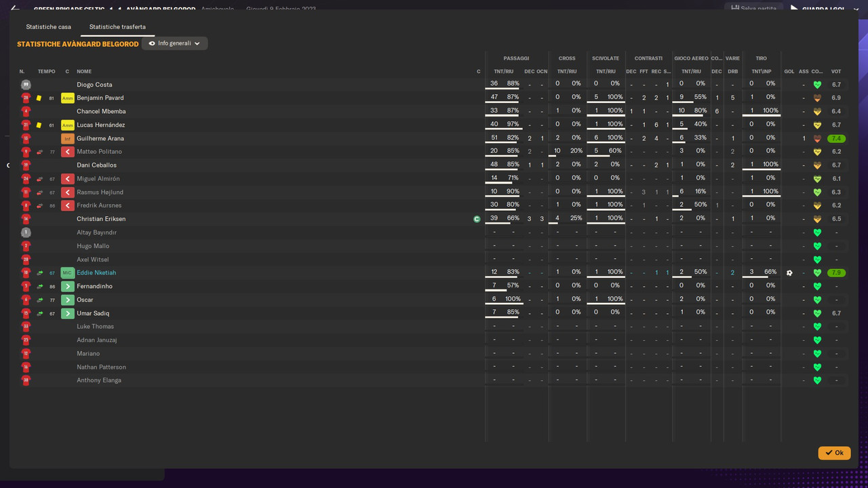The image size is (868, 488).
Task: Confirm with the Ok button
Action: point(834,453)
